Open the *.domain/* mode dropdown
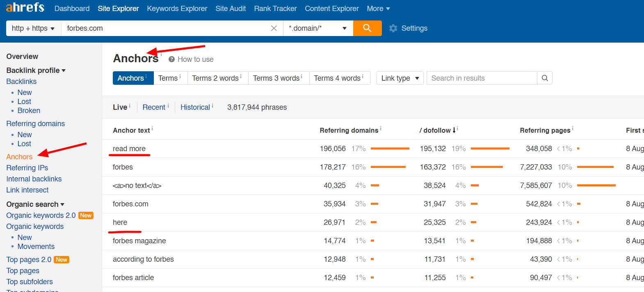The height and width of the screenshot is (292, 644). coord(318,28)
